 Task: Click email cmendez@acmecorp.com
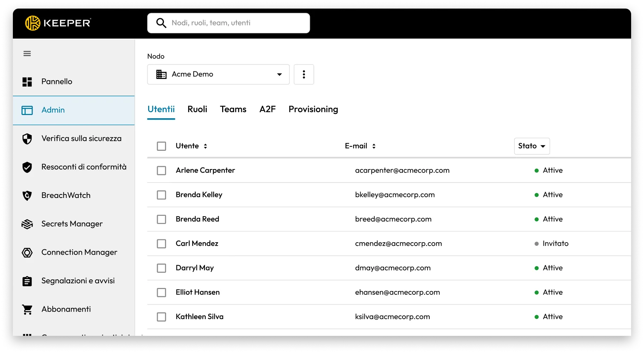click(399, 244)
